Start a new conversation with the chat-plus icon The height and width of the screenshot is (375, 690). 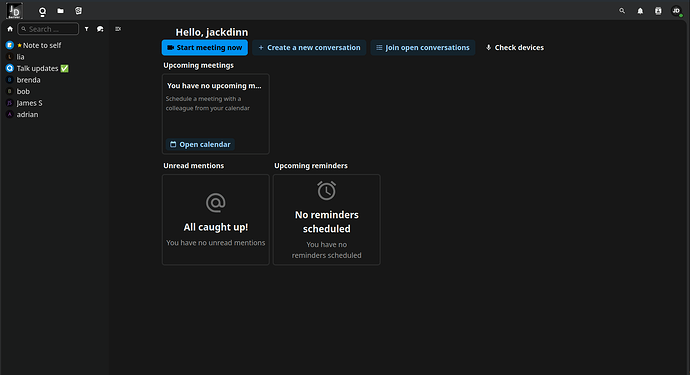[100, 29]
